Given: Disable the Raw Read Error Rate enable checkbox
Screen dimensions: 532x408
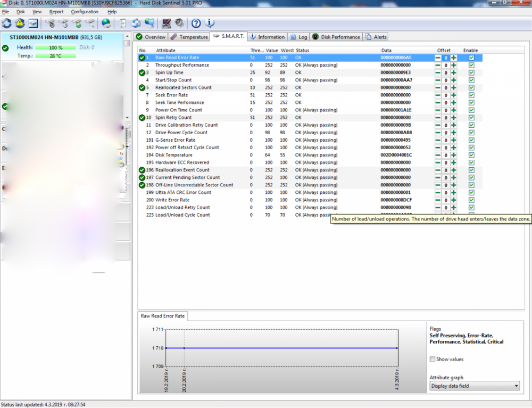Looking at the screenshot, I should pyautogui.click(x=471, y=58).
